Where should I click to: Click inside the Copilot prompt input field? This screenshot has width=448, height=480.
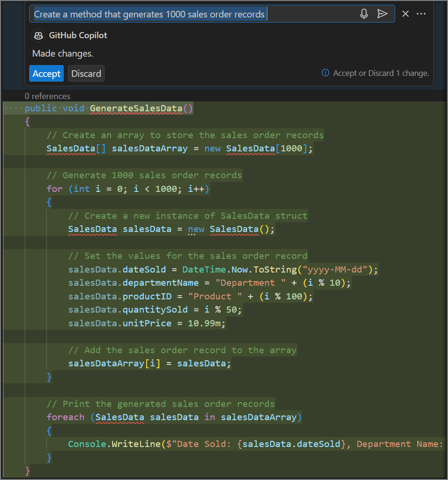[x=307, y=14]
